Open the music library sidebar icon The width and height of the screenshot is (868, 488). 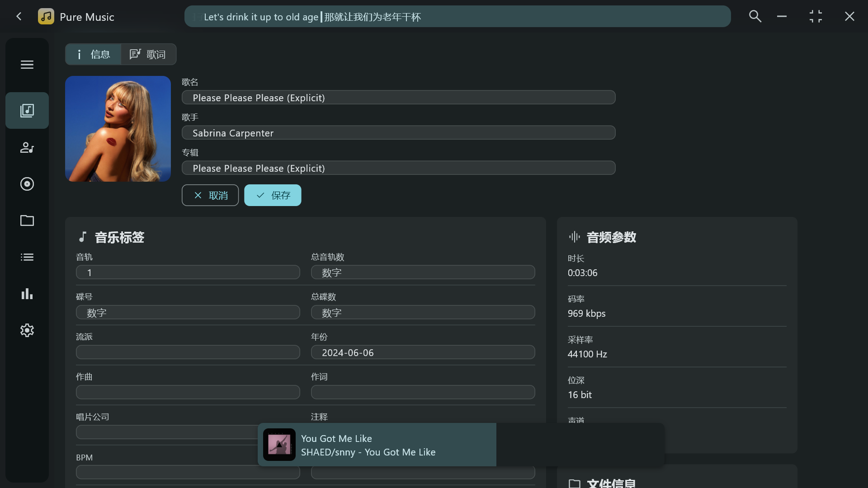27,111
